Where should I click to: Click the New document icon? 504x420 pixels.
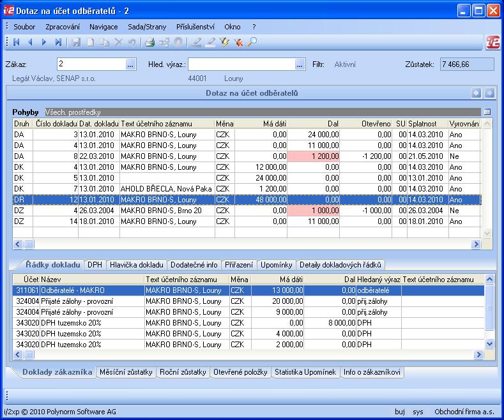click(91, 42)
